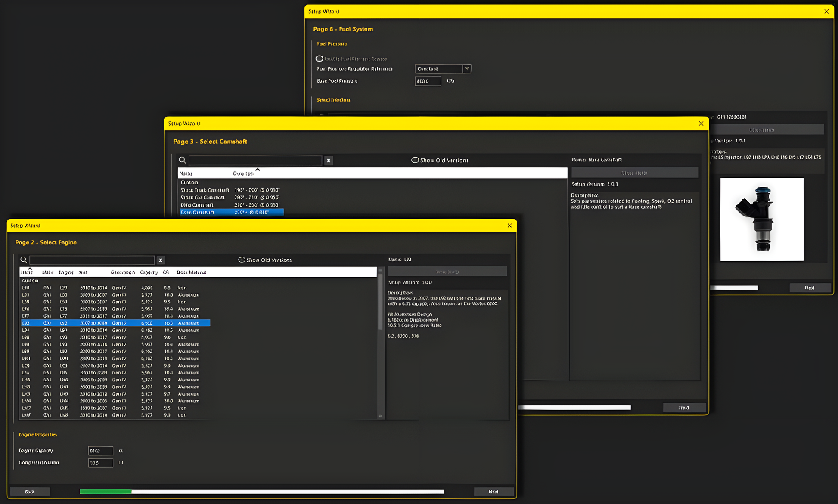Viewport: 838px width, 504px height.
Task: Sort the camshaft list by Duration column
Action: (x=243, y=173)
